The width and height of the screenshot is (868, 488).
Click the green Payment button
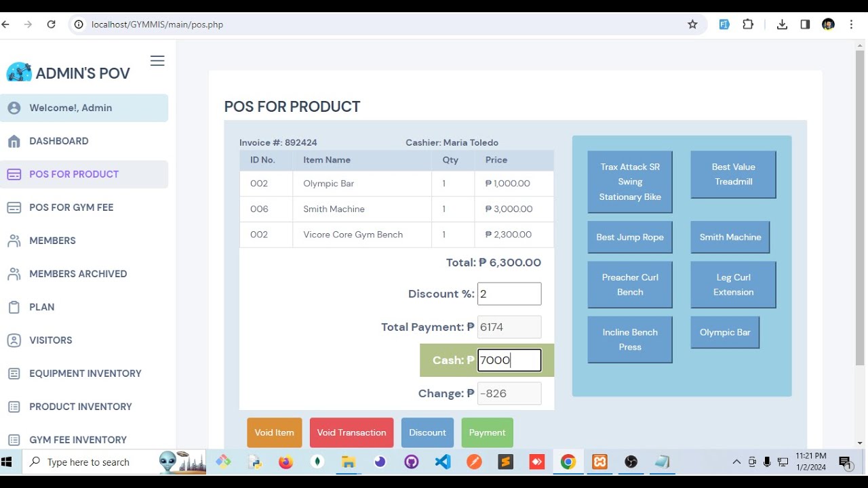[x=487, y=432]
